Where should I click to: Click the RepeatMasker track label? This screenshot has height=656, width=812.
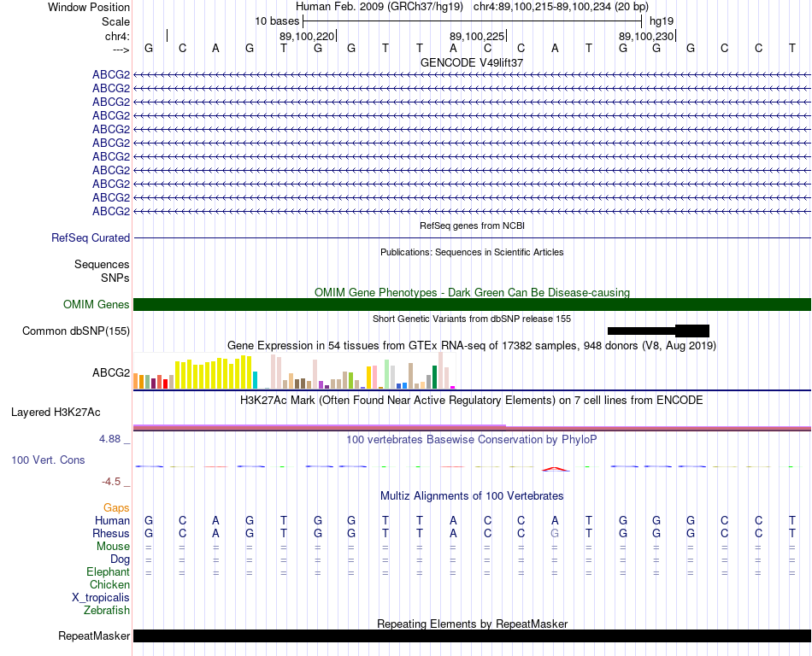point(94,635)
